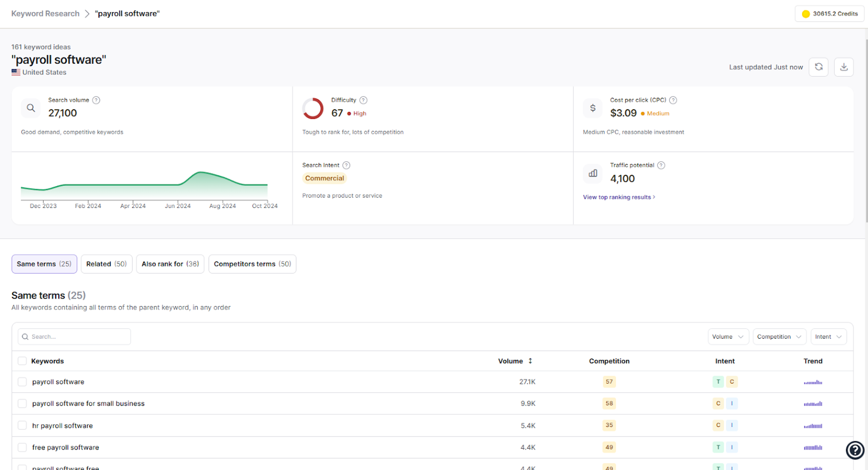The image size is (868, 470).
Task: Click the yellow credits coin icon
Action: tap(806, 14)
